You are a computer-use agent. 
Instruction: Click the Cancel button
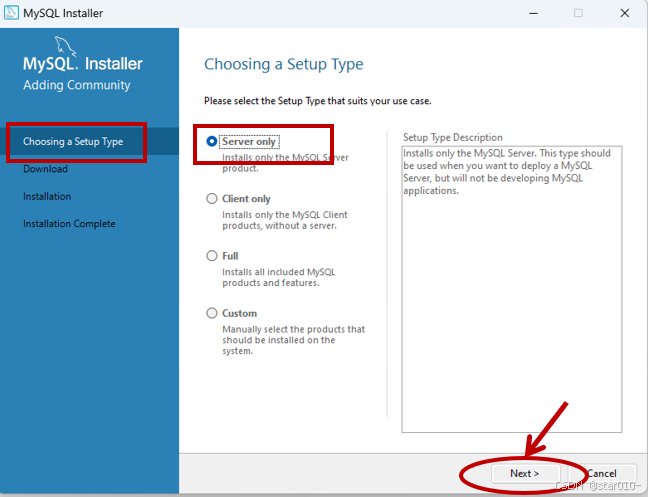tap(602, 473)
